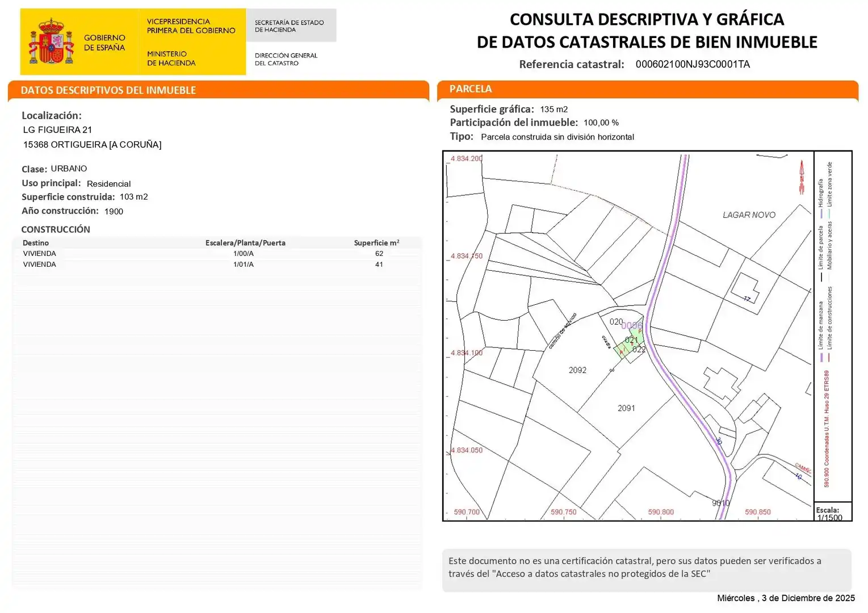
Task: Select graphic surface value '135 m2'
Action: 554,110
